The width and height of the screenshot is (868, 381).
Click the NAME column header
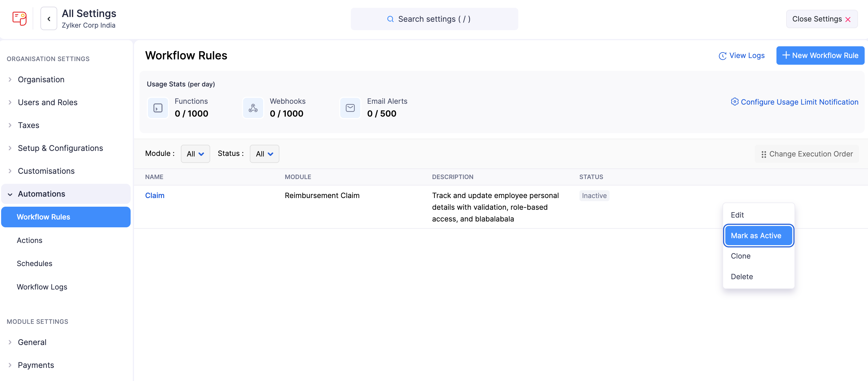154,177
